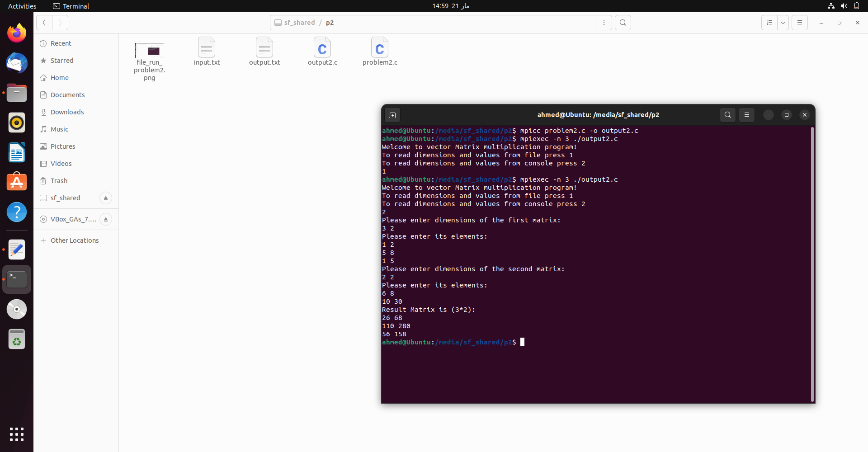Screen dimensions: 868x452
Task: Open Ubuntu Software from the dock
Action: 17,182
